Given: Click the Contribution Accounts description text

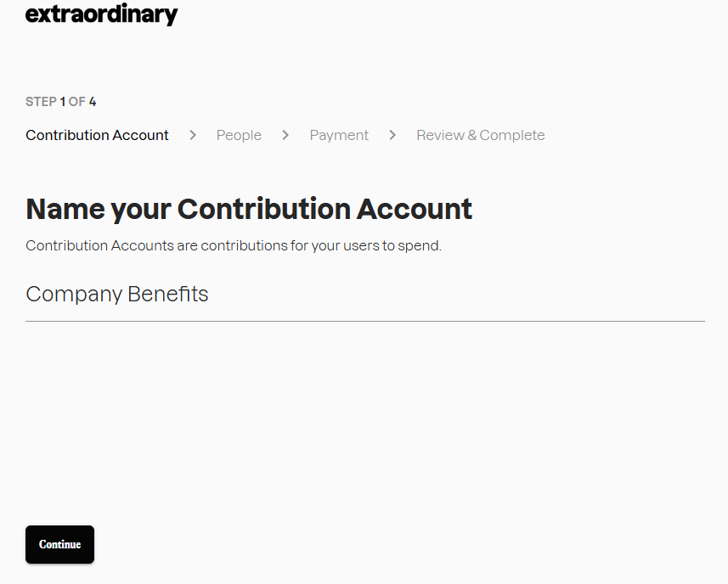Looking at the screenshot, I should (x=234, y=246).
